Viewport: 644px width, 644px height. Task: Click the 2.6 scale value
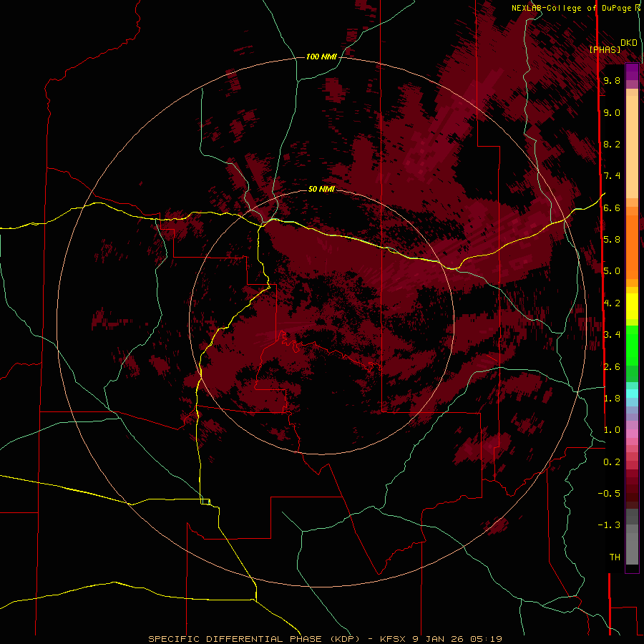point(612,367)
